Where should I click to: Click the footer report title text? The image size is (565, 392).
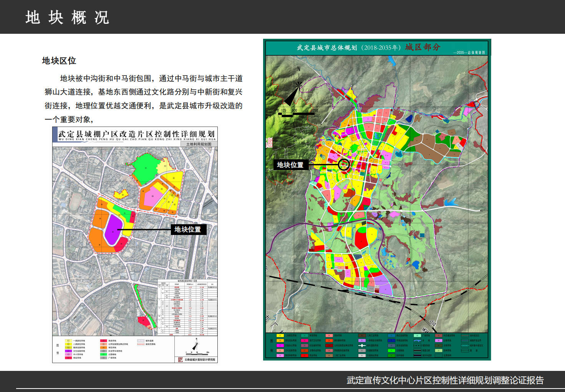pyautogui.click(x=445, y=380)
